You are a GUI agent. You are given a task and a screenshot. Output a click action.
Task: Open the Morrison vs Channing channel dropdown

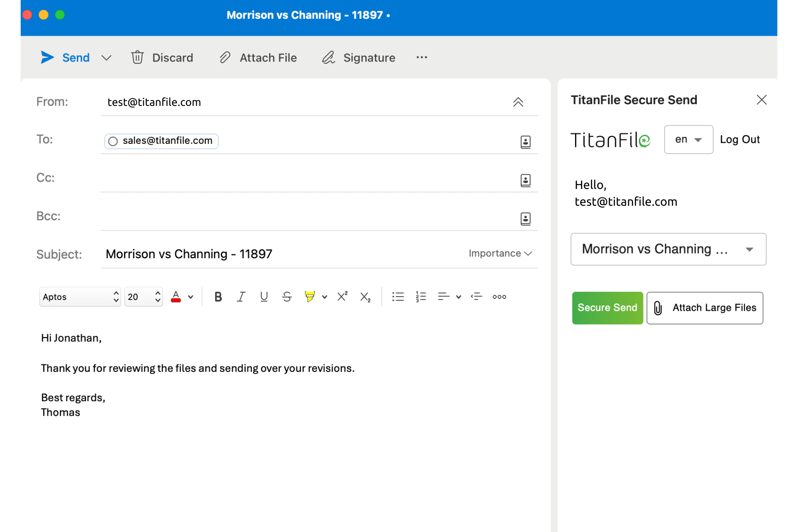[x=668, y=249]
